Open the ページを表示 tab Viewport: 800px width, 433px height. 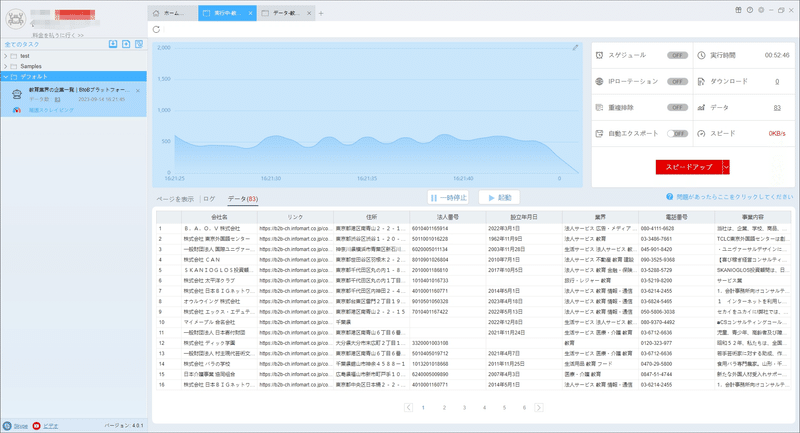coord(175,199)
